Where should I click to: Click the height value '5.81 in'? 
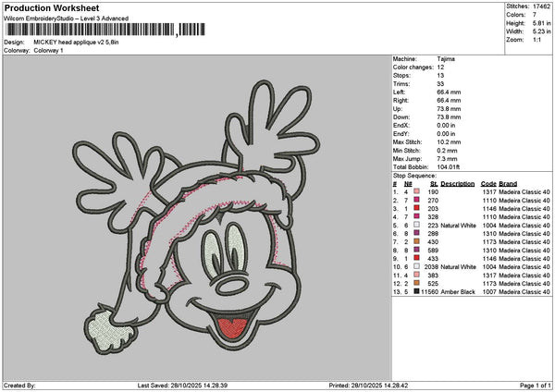[541, 23]
